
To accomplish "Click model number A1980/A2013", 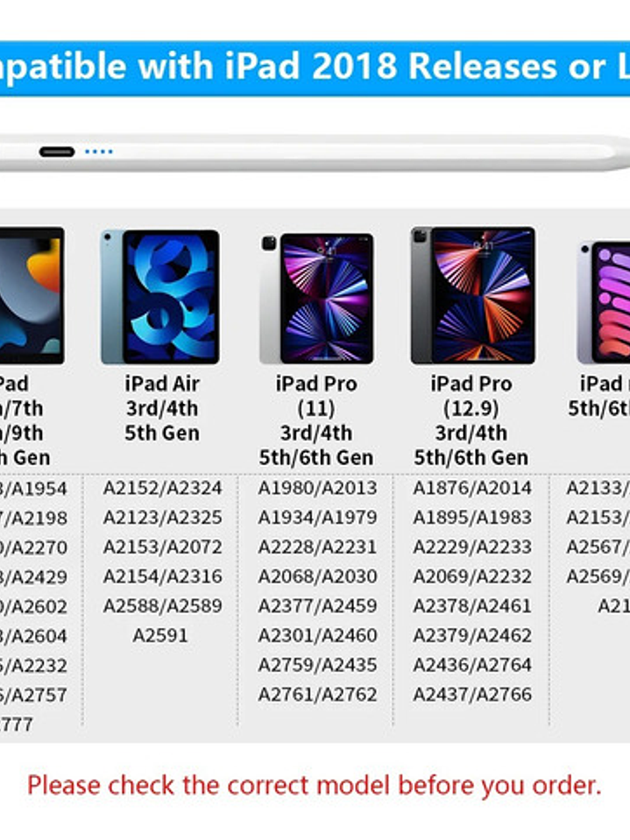I will 317,488.
